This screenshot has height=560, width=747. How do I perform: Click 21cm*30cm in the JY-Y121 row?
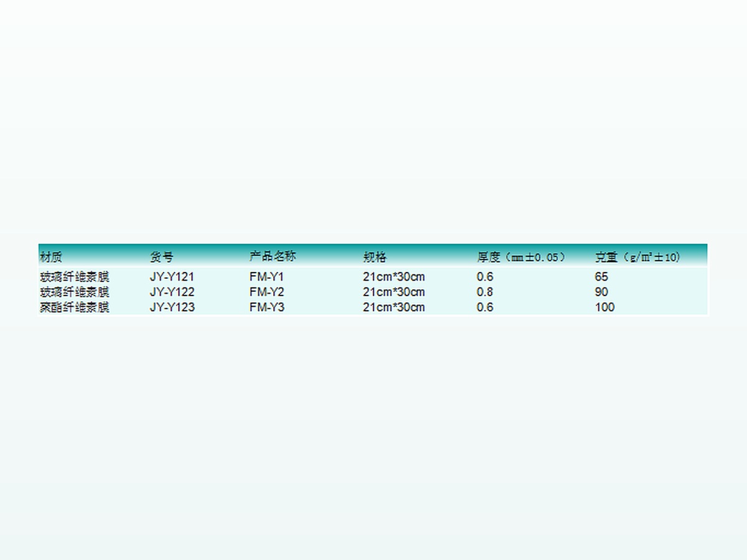394,277
